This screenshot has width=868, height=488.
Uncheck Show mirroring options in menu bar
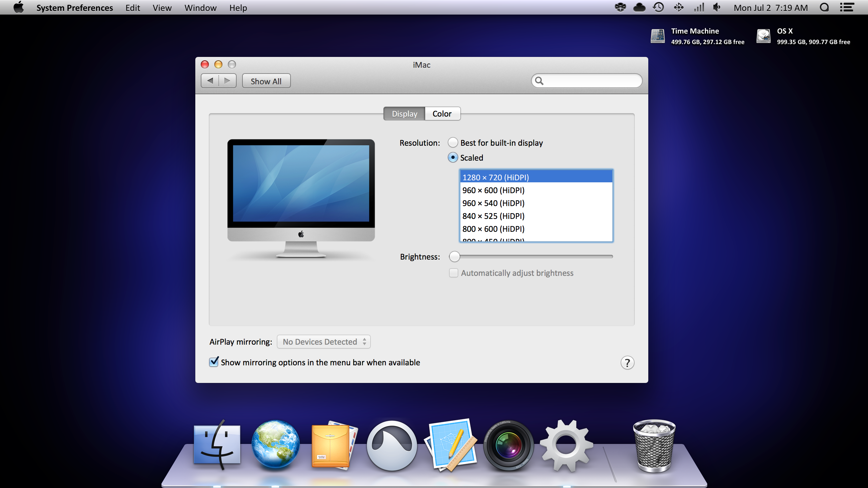214,362
